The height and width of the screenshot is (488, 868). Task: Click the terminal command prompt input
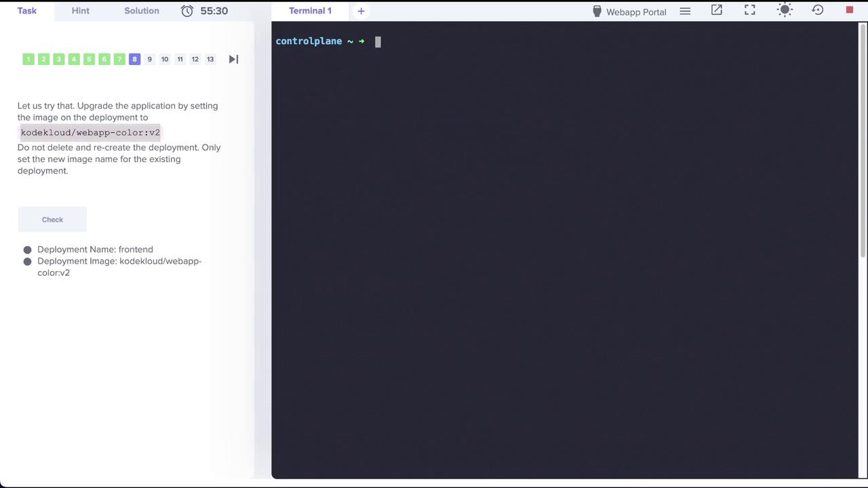click(x=378, y=41)
